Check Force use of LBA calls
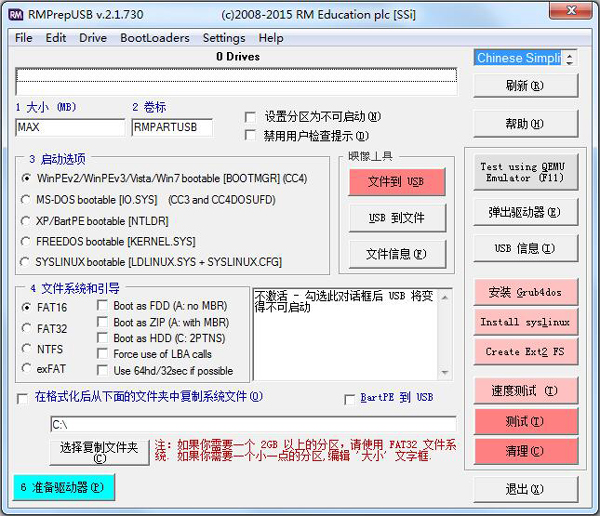Image resolution: width=600 pixels, height=516 pixels. pos(102,354)
